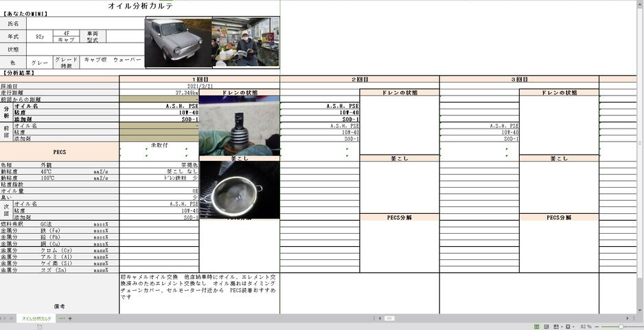Click the 車両型式 cell
Screen dimensions: 644x330
93,36
